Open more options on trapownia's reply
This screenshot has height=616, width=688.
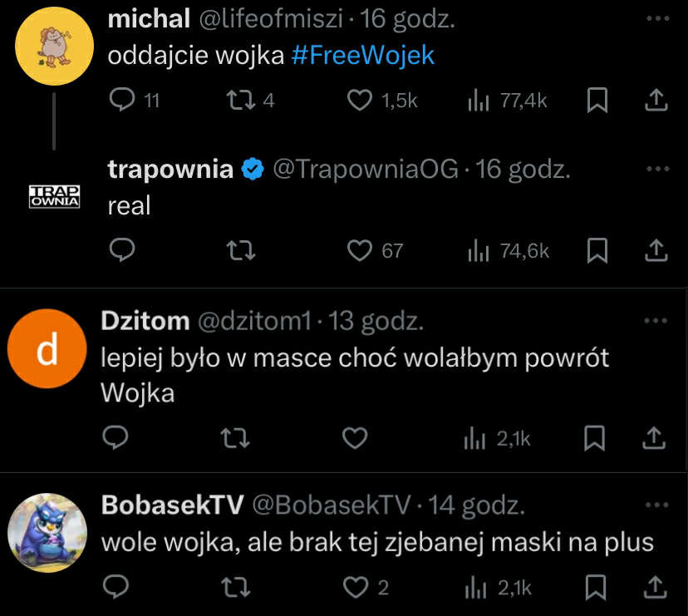pos(656,169)
